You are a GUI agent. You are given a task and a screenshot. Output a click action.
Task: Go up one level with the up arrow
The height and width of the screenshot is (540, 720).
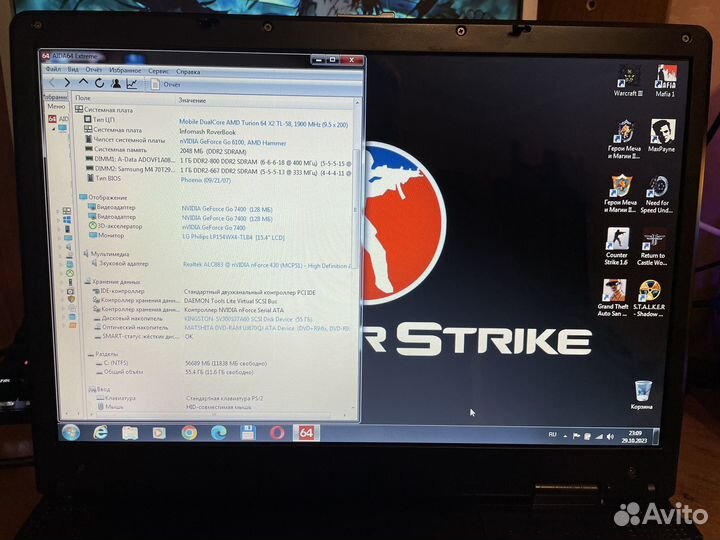pyautogui.click(x=83, y=82)
